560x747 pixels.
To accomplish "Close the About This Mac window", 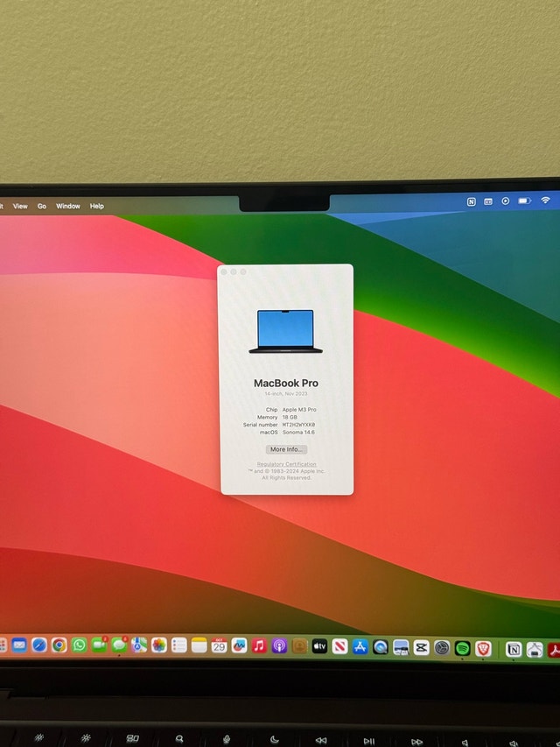I will click(x=224, y=271).
